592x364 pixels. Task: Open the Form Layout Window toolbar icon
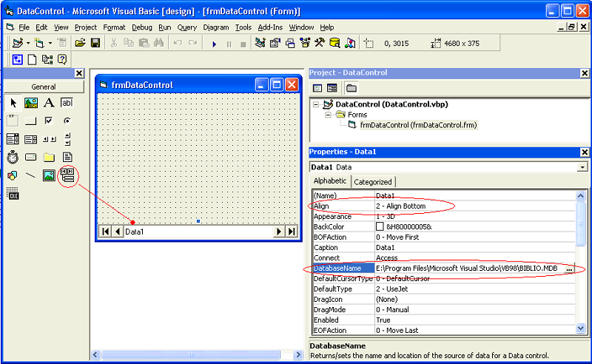(x=290, y=43)
